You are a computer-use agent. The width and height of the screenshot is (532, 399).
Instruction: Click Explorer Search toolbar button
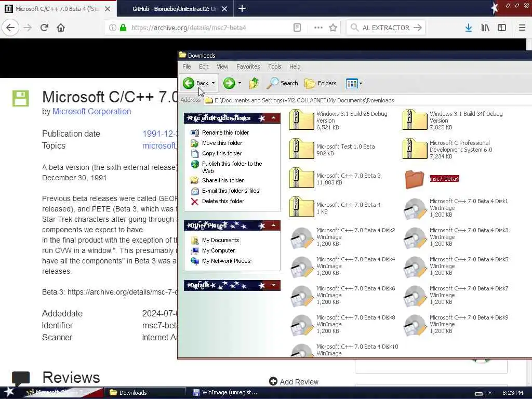pyautogui.click(x=282, y=83)
